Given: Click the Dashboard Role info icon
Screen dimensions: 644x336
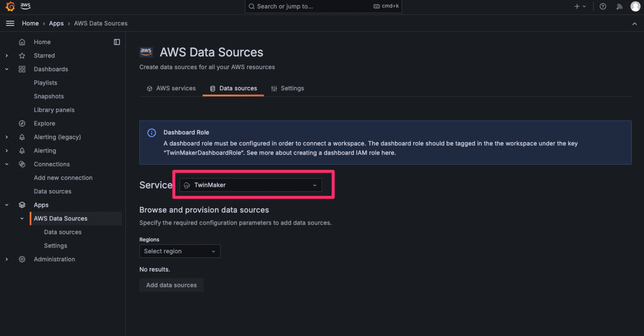Looking at the screenshot, I should (x=152, y=133).
